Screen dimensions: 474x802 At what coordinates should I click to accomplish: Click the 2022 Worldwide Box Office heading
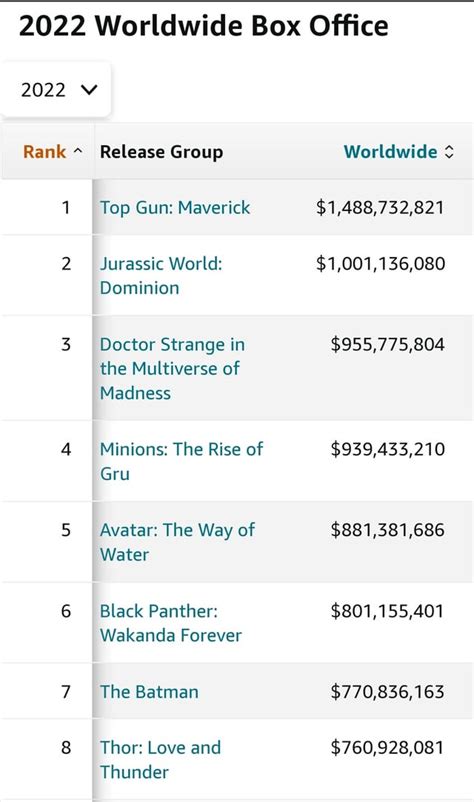(x=204, y=26)
